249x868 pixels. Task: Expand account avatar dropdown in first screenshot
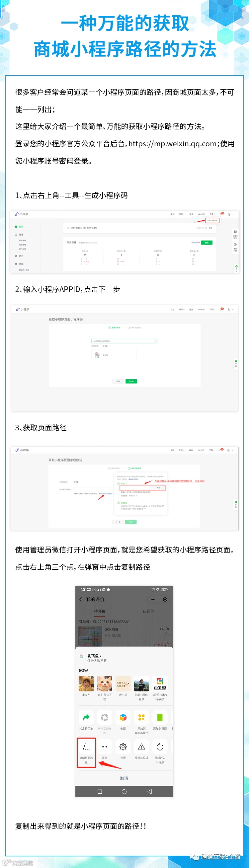point(231,214)
